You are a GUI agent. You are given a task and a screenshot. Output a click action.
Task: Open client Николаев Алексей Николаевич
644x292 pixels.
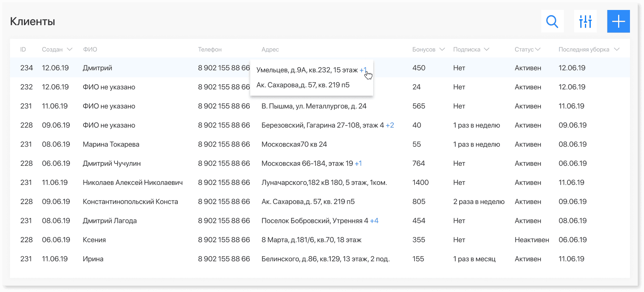pyautogui.click(x=132, y=183)
